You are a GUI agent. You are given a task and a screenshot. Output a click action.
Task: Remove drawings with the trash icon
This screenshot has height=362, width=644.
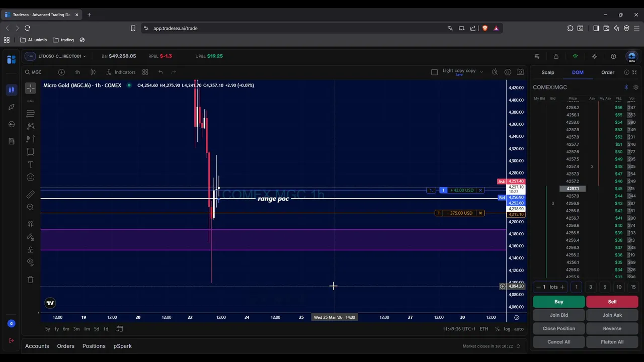pyautogui.click(x=30, y=280)
